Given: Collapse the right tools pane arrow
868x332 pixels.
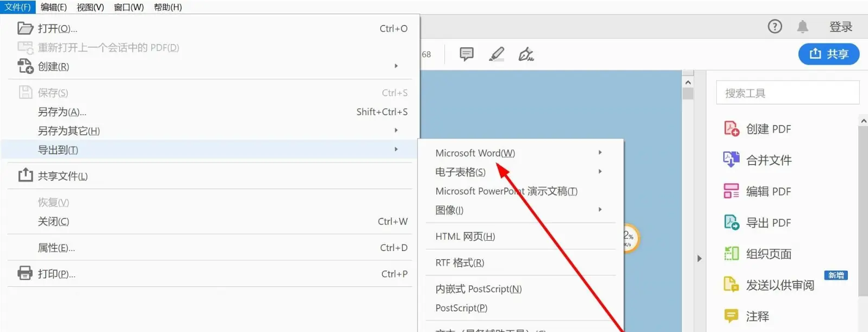Looking at the screenshot, I should coord(699,259).
